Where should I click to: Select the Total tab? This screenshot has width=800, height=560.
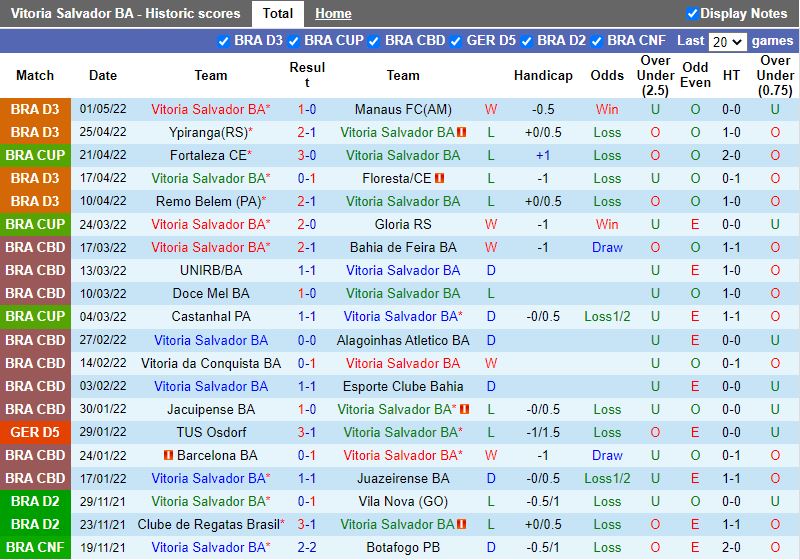click(x=278, y=14)
